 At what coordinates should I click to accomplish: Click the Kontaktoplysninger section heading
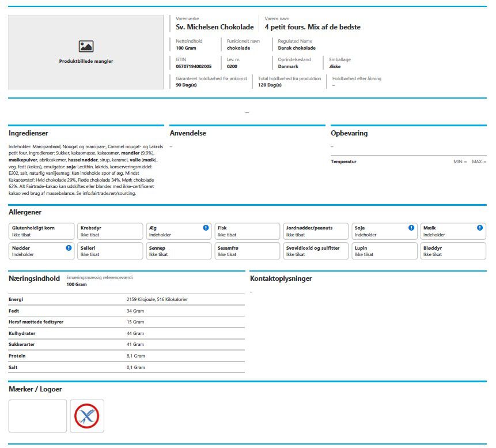tap(281, 278)
